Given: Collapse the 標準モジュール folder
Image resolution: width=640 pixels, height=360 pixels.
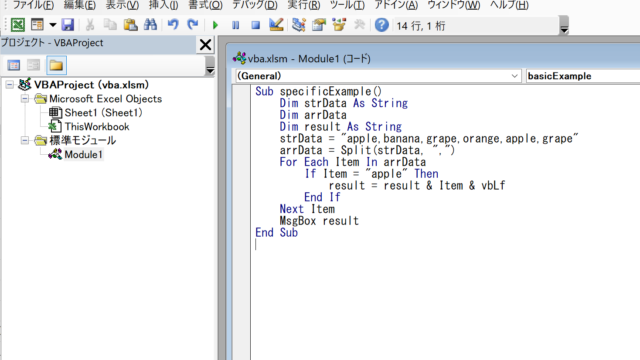Looking at the screenshot, I should tap(25, 140).
